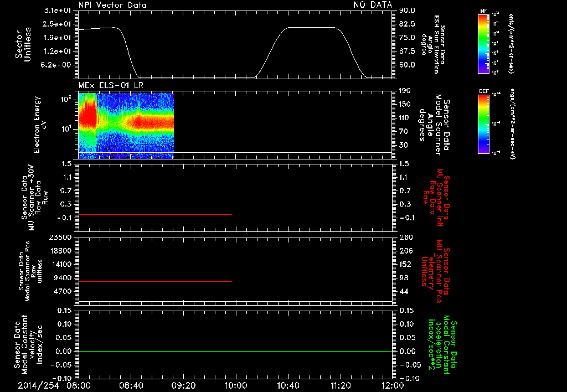Click the red line in the MU Scanner +30V panel
Image resolution: width=567 pixels, height=392 pixels.
[x=155, y=214]
